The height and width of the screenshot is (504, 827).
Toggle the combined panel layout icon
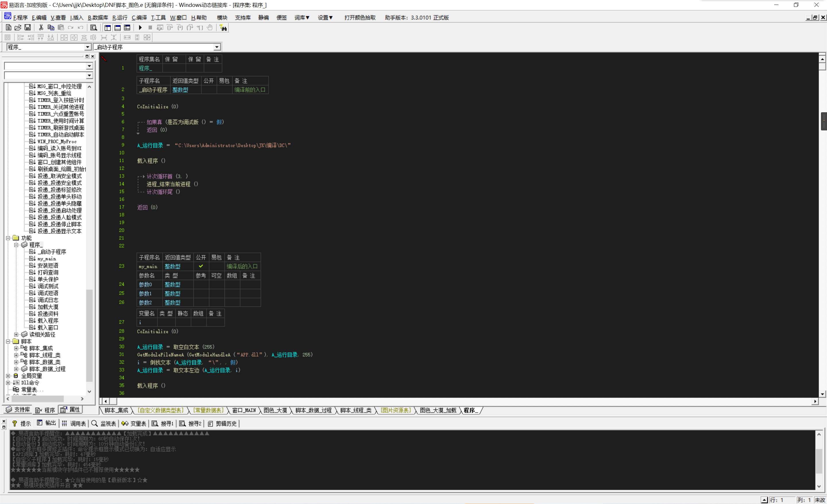(x=127, y=28)
